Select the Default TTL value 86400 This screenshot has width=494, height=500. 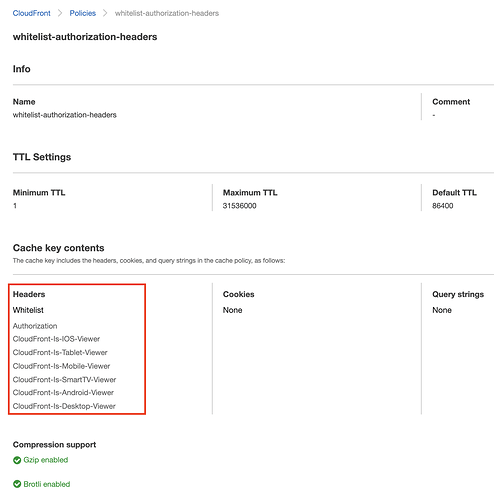coord(443,206)
